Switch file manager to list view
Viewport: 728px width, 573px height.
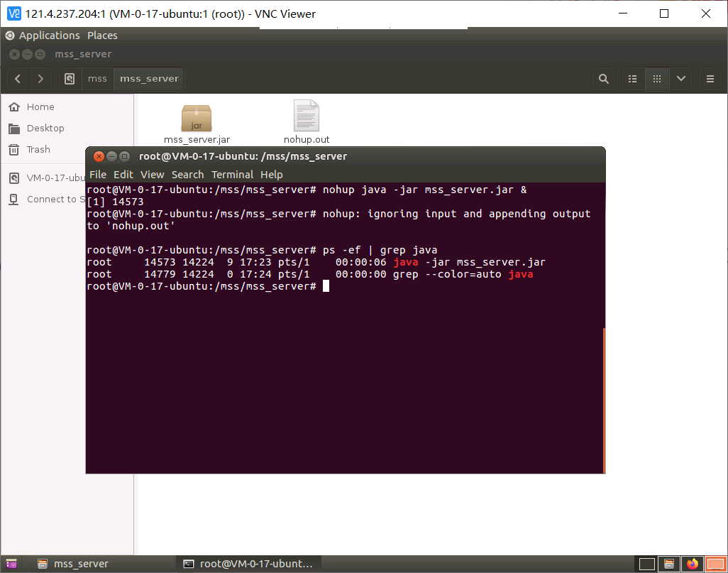tap(632, 79)
